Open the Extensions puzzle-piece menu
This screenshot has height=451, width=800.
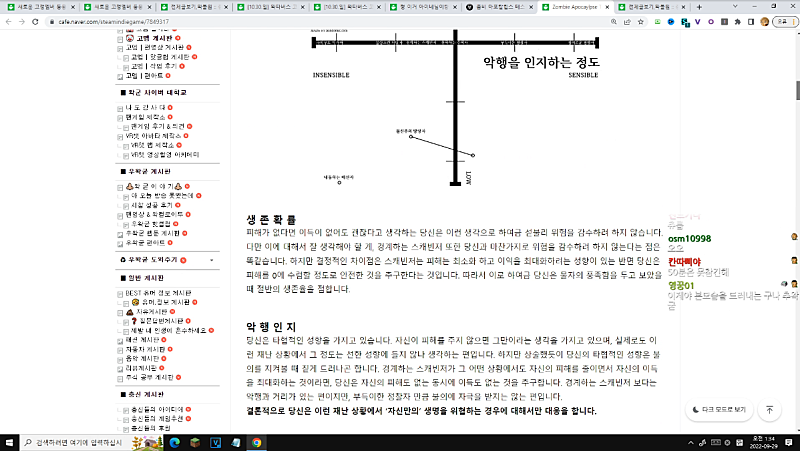[737, 22]
